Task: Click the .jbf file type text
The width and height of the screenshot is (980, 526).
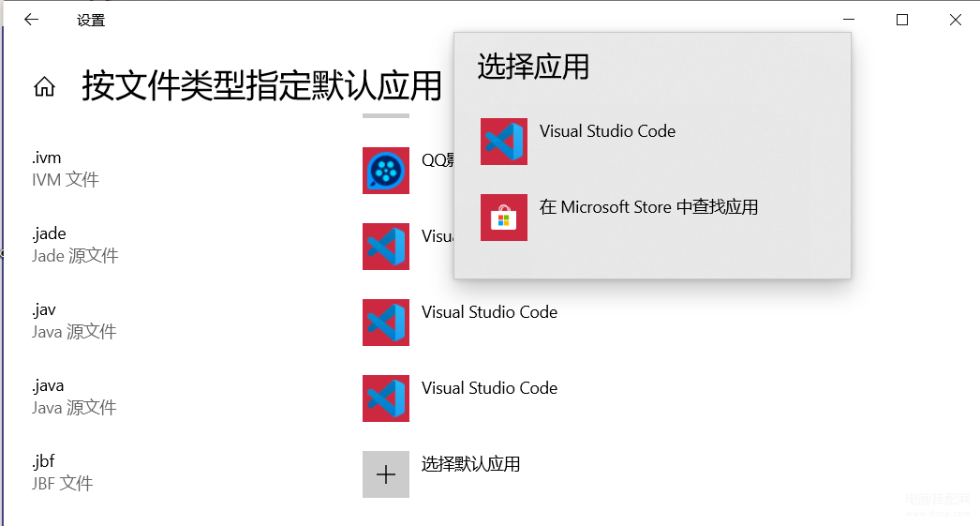Action: click(x=43, y=461)
